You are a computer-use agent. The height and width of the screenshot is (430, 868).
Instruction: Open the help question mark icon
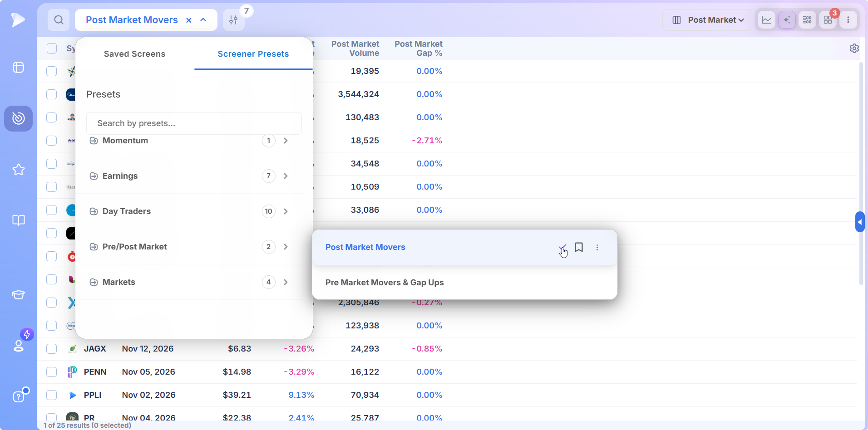click(18, 396)
